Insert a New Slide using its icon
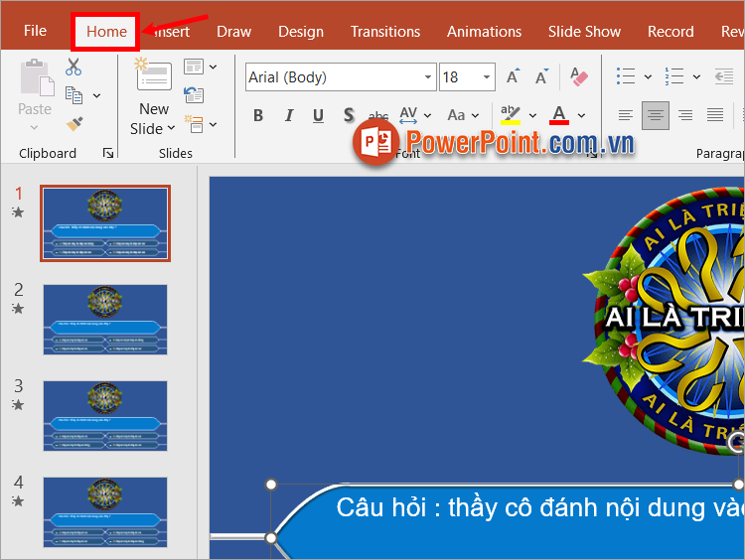745x560 pixels. click(153, 73)
